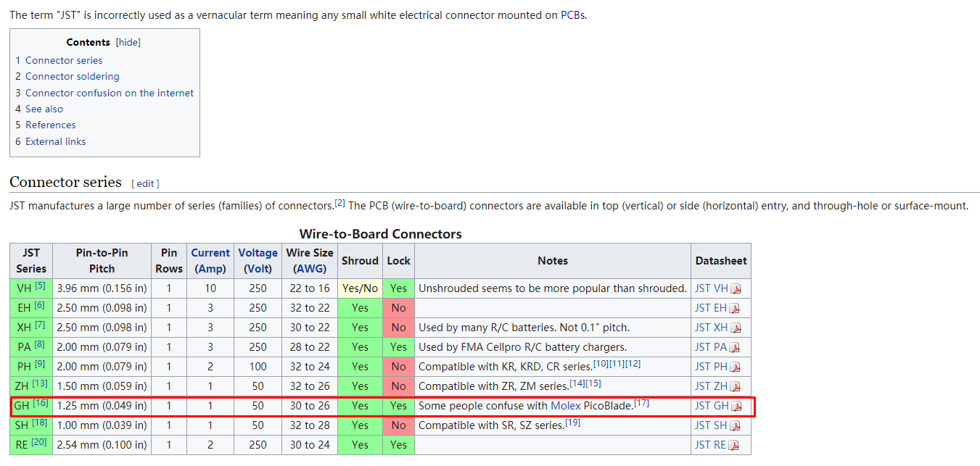Open the Current column header link
The height and width of the screenshot is (466, 980).
[x=210, y=253]
